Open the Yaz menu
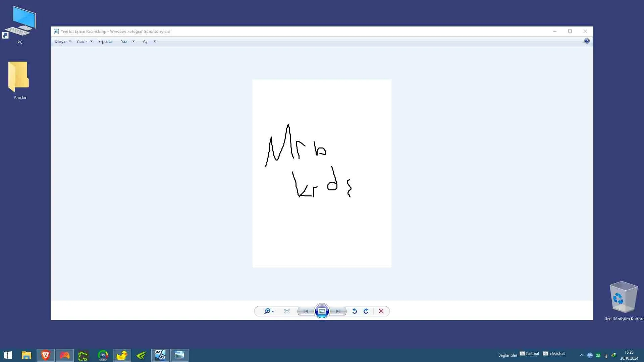The width and height of the screenshot is (644, 362). (x=124, y=42)
